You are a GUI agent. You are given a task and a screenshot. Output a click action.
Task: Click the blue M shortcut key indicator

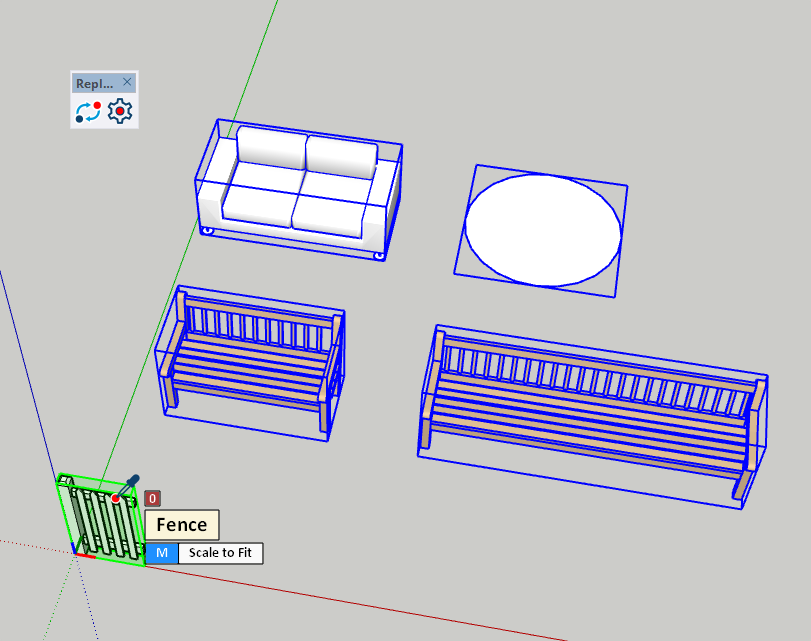point(162,553)
